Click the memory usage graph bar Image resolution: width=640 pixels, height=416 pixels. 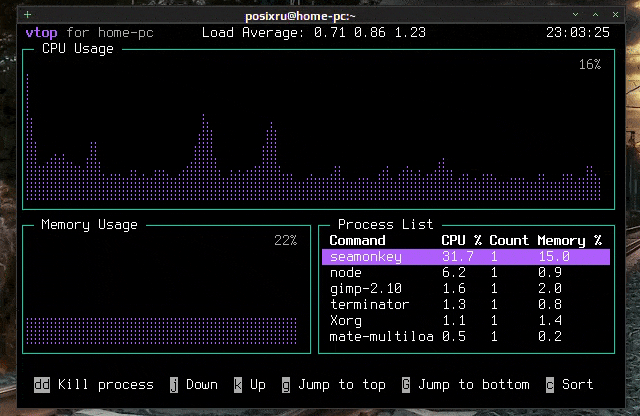(x=162, y=331)
